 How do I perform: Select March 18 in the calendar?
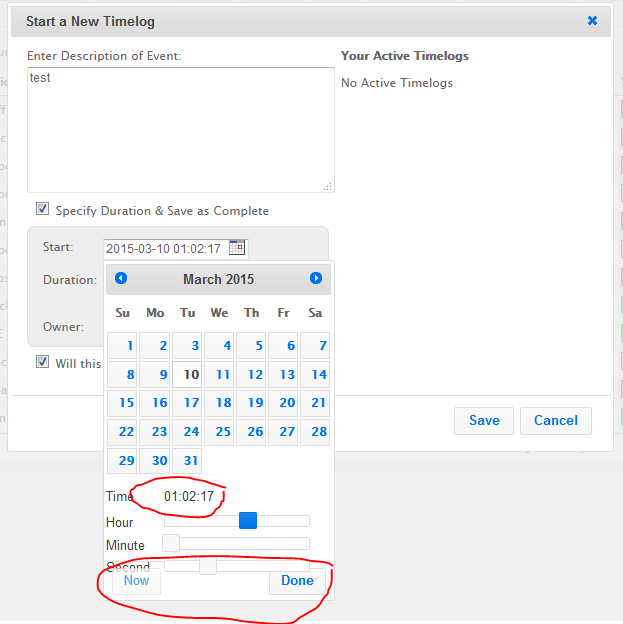click(219, 403)
